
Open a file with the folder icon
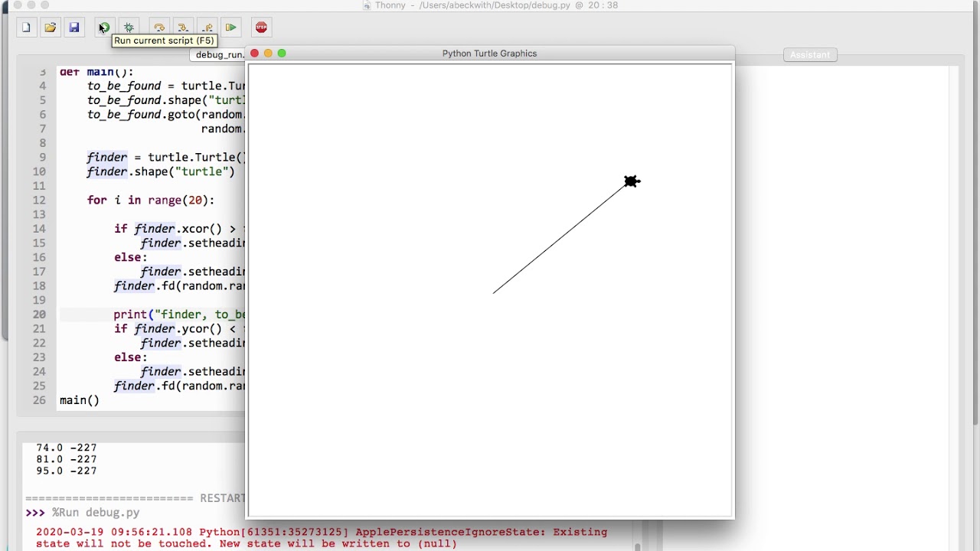pyautogui.click(x=50, y=28)
